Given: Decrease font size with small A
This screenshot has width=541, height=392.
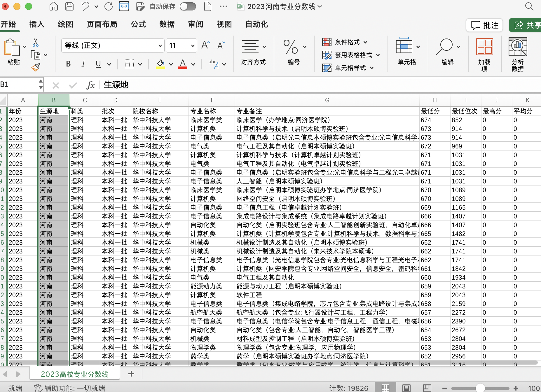Looking at the screenshot, I should pos(221,45).
